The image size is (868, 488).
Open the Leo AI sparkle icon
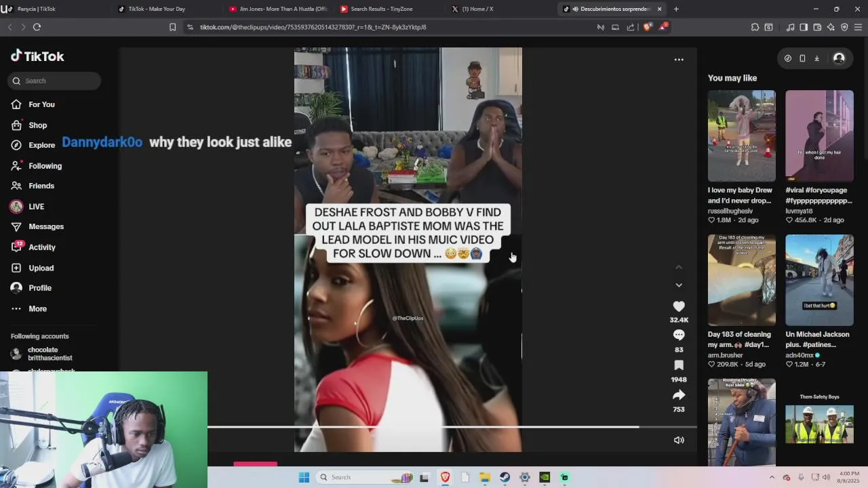[x=831, y=27]
